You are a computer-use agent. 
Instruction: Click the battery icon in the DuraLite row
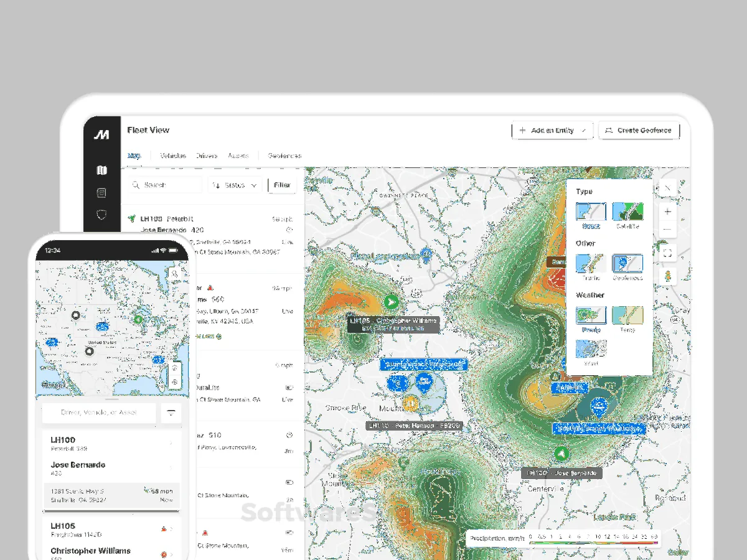[x=288, y=386]
